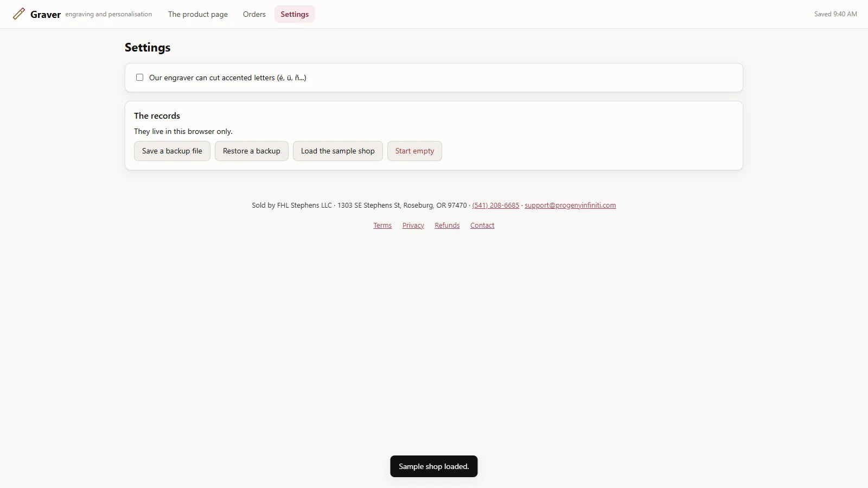Click 'They live in this browser only.' text
Viewport: 868px width, 488px height.
click(x=183, y=132)
